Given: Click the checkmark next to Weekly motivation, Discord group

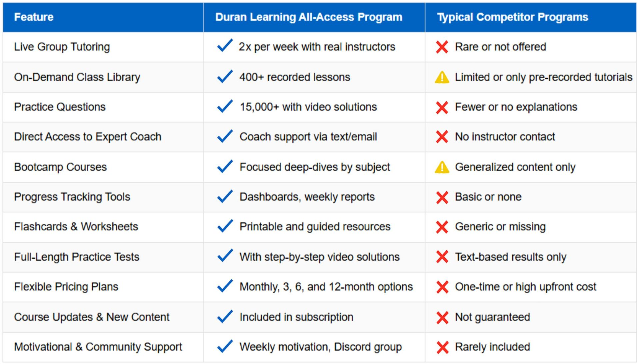Looking at the screenshot, I should coord(225,346).
